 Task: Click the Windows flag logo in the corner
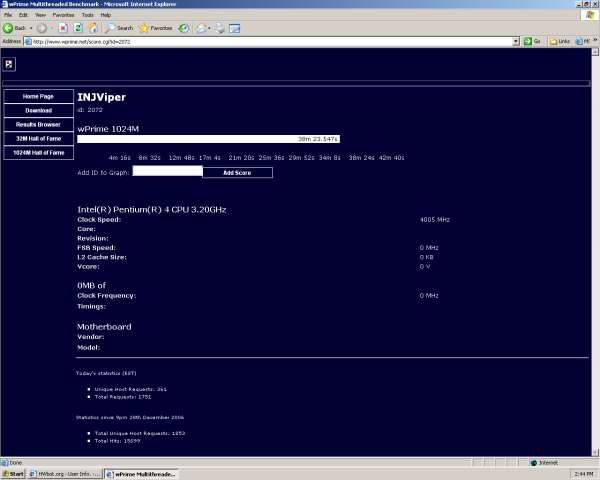(590, 15)
